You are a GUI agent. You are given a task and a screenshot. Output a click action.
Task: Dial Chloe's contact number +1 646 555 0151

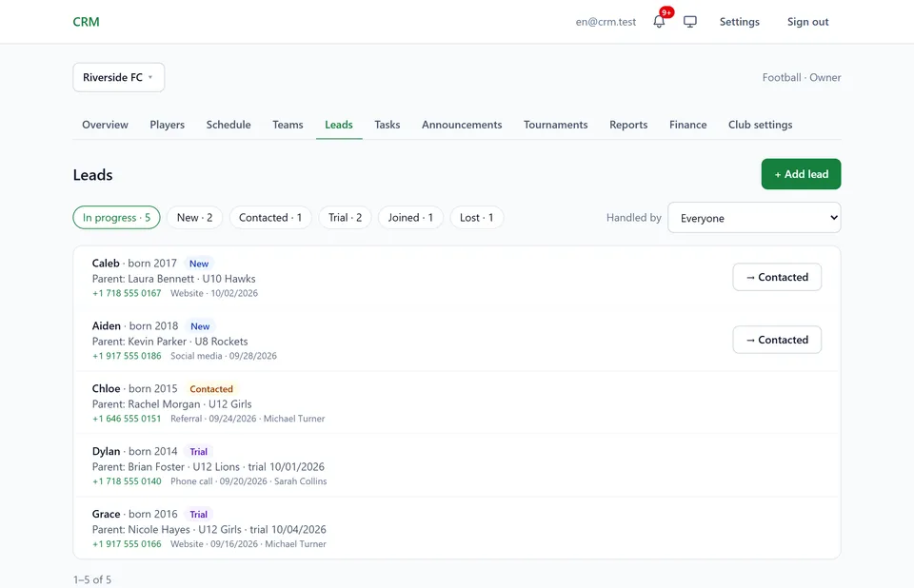coord(127,419)
